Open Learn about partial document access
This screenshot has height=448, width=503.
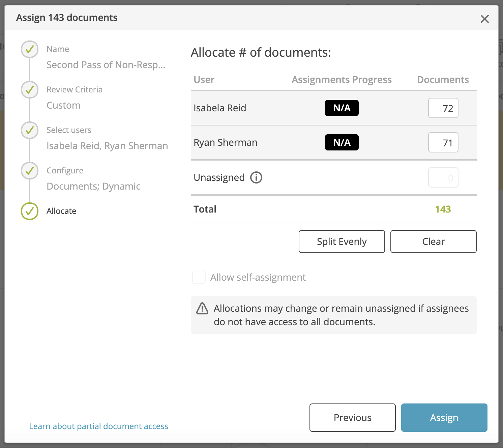click(x=98, y=426)
